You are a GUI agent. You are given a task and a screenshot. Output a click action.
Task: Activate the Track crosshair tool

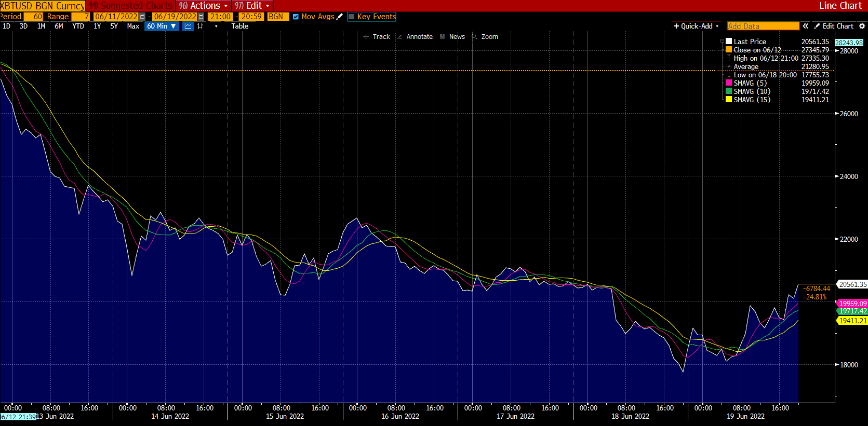pos(377,37)
